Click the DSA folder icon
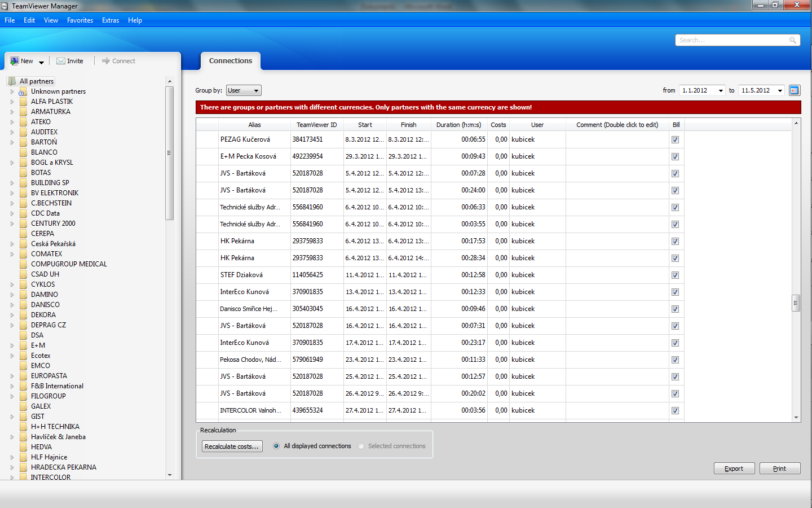Image resolution: width=812 pixels, height=508 pixels. [23, 335]
